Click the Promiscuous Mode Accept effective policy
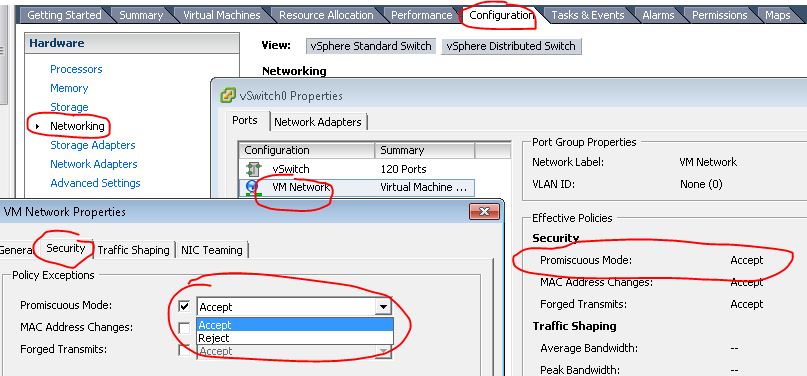Viewport: 807px width, 376px height. pos(747,260)
